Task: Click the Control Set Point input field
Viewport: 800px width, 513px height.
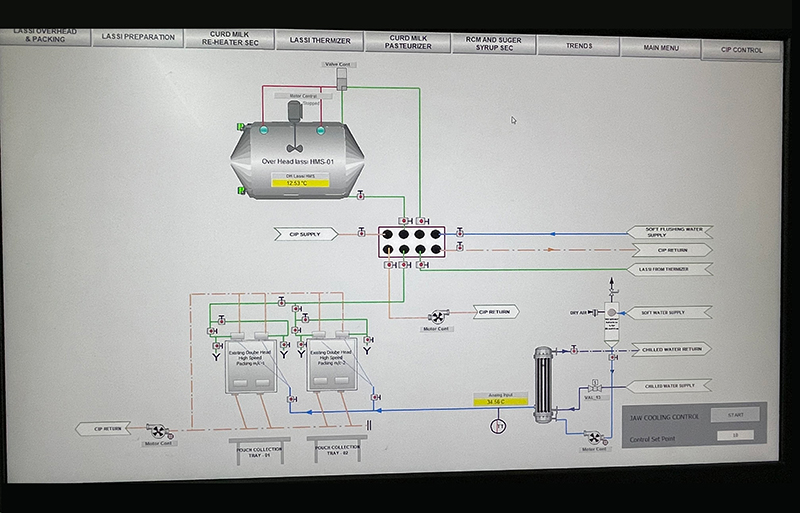Action: (735, 435)
